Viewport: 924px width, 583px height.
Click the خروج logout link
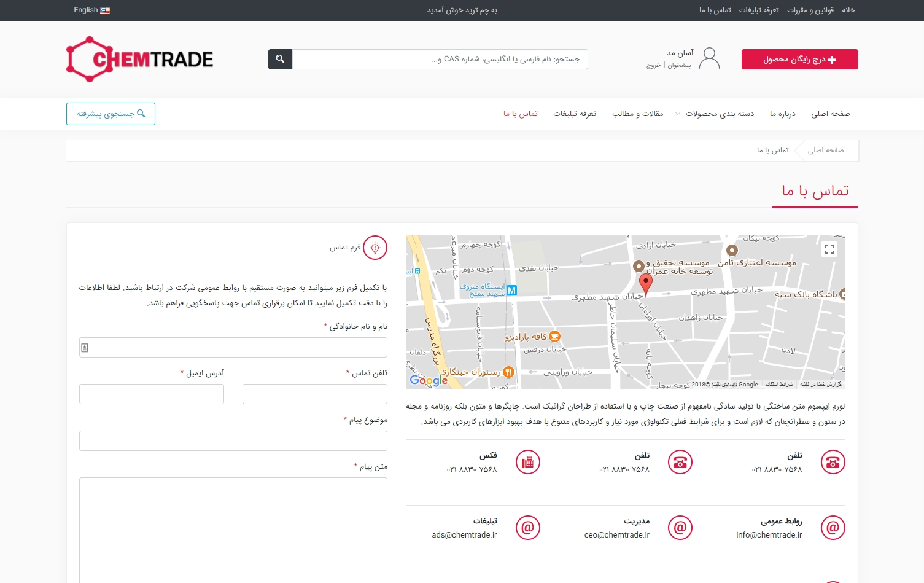[653, 65]
